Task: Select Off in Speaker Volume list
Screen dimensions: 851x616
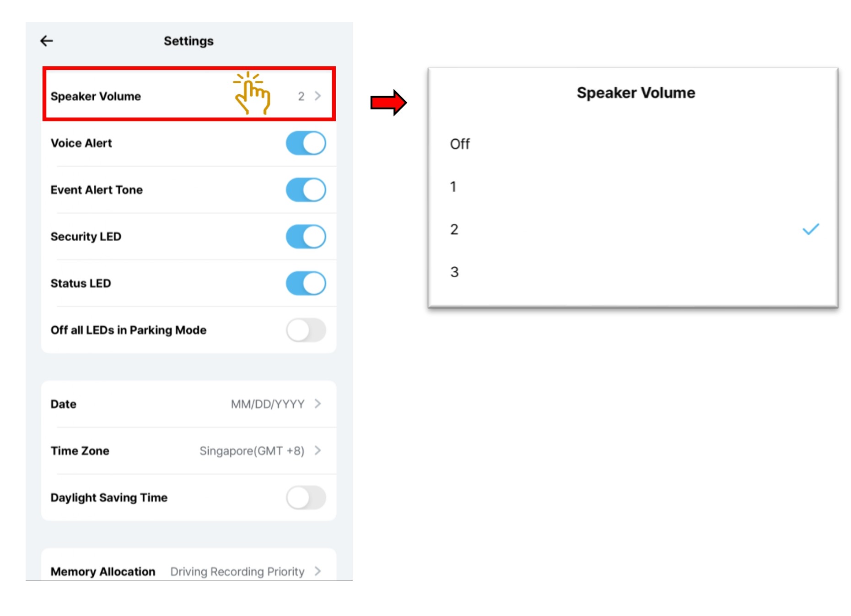Action: click(x=460, y=144)
